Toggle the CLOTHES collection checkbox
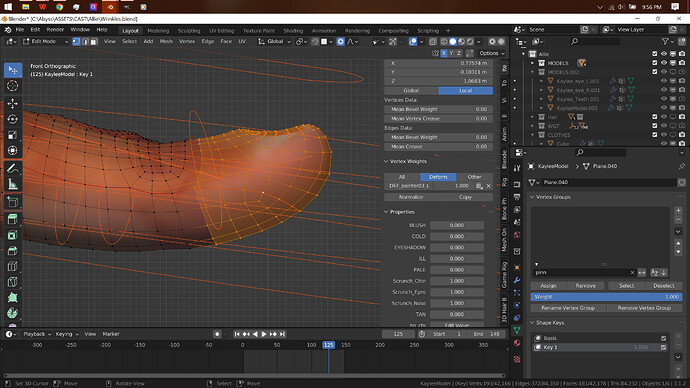 (x=654, y=135)
